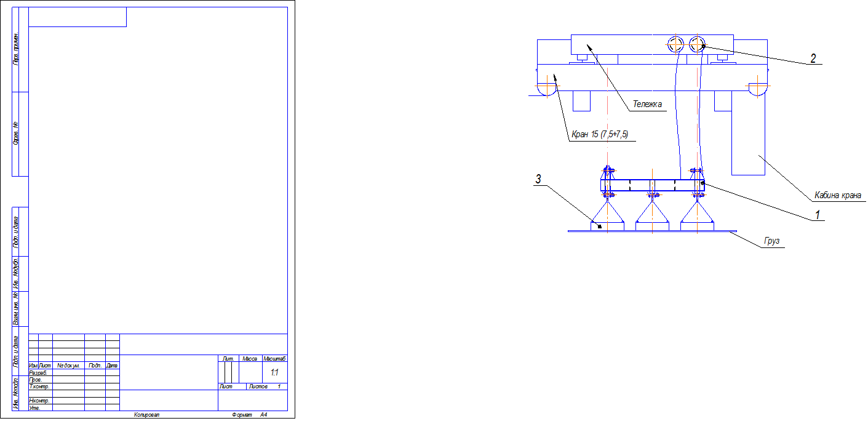Image resolution: width=868 pixels, height=421 pixels.
Task: Click 'Лист' cell left of 'Листов'
Action: 232,387
